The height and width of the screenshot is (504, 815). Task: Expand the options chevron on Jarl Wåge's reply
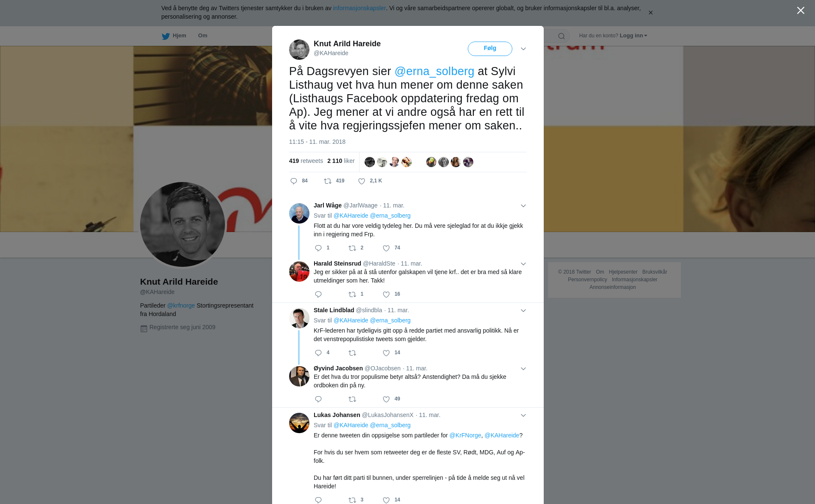(523, 206)
